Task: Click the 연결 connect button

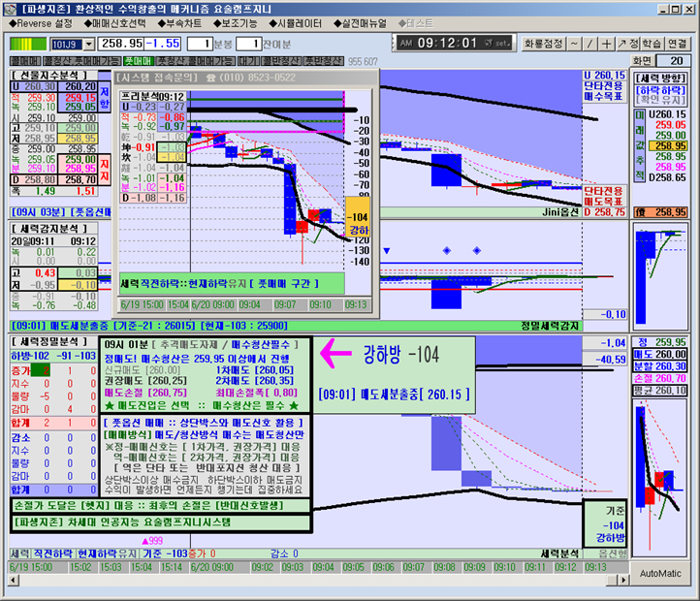Action: point(677,44)
